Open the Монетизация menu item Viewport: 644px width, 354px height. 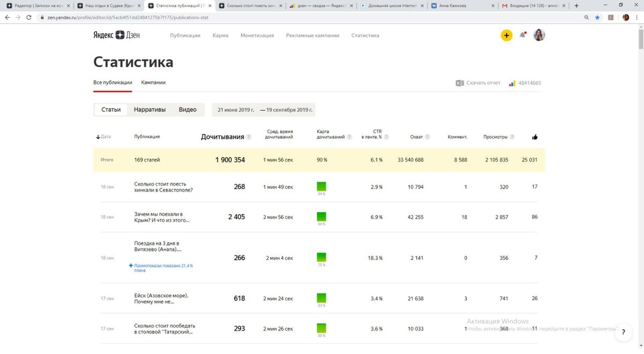pyautogui.click(x=258, y=35)
